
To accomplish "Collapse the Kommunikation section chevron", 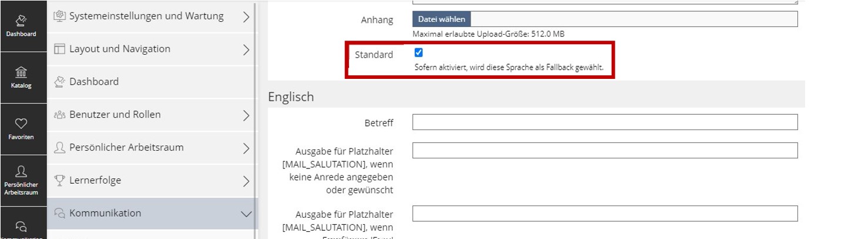I will (x=246, y=214).
